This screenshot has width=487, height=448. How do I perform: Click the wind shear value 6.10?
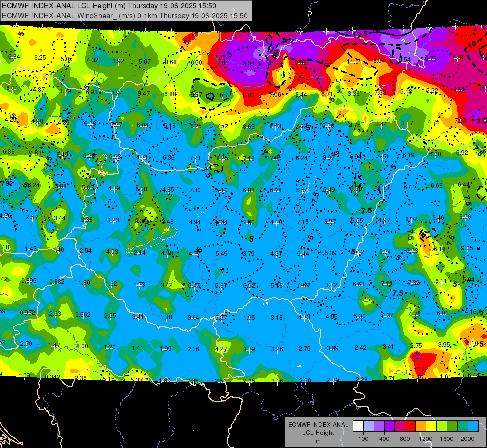472,343
